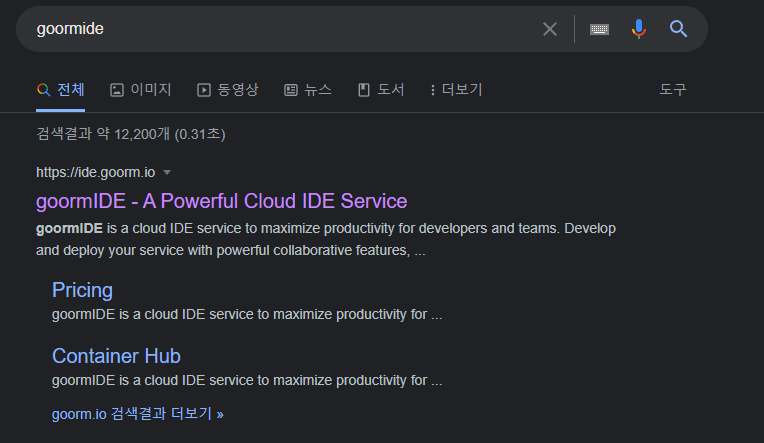
Task: Switch to the 뉴스 (News) tab
Action: 308,90
